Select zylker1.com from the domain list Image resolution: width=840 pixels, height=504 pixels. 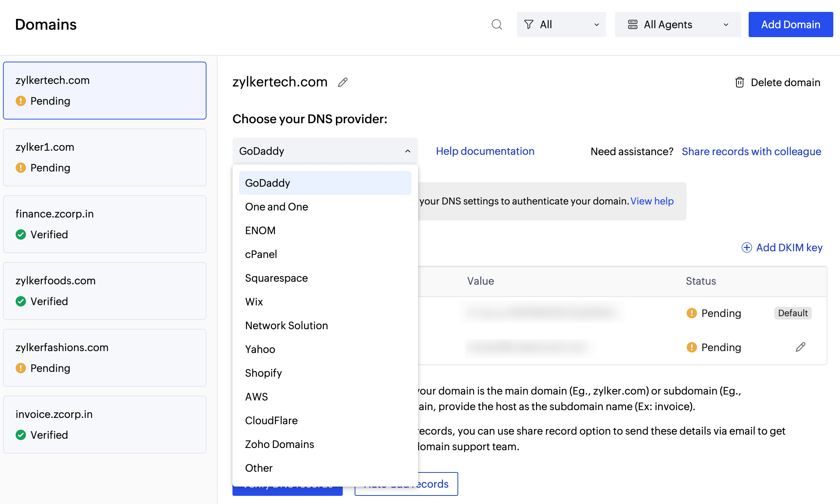pos(104,157)
